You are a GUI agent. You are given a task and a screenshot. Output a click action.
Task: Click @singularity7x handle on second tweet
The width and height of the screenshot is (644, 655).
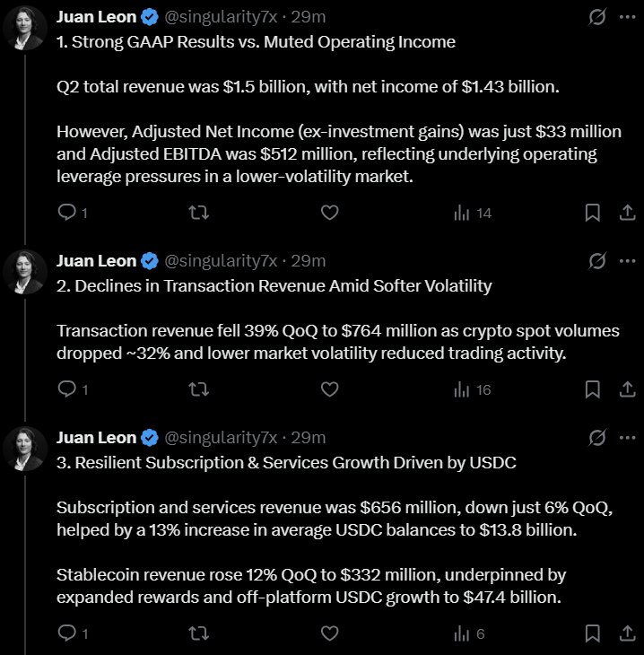point(221,261)
